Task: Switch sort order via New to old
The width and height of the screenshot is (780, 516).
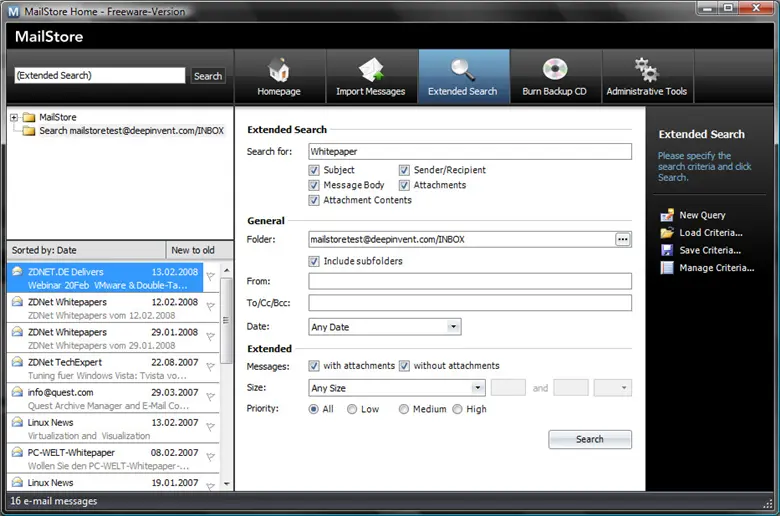Action: [x=199, y=250]
